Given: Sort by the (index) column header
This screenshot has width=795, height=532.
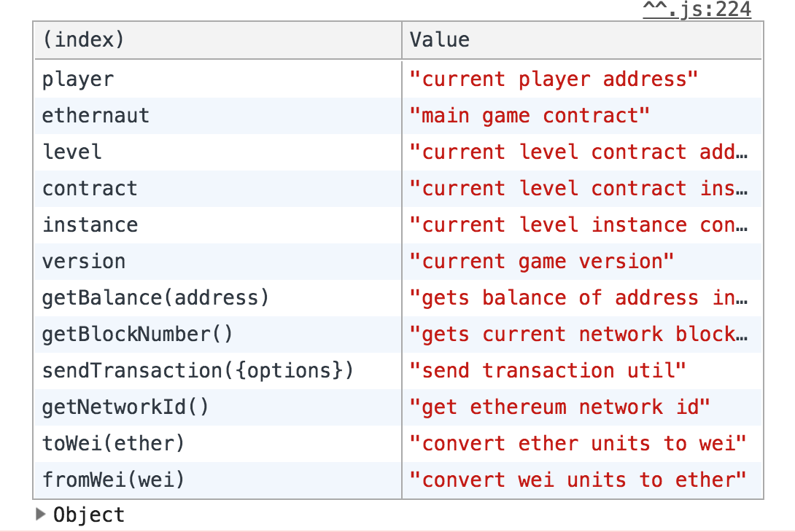Looking at the screenshot, I should click(218, 40).
